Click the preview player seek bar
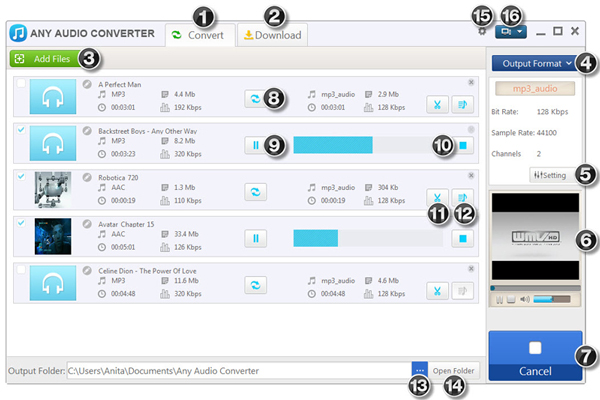600x400 pixels. point(535,288)
